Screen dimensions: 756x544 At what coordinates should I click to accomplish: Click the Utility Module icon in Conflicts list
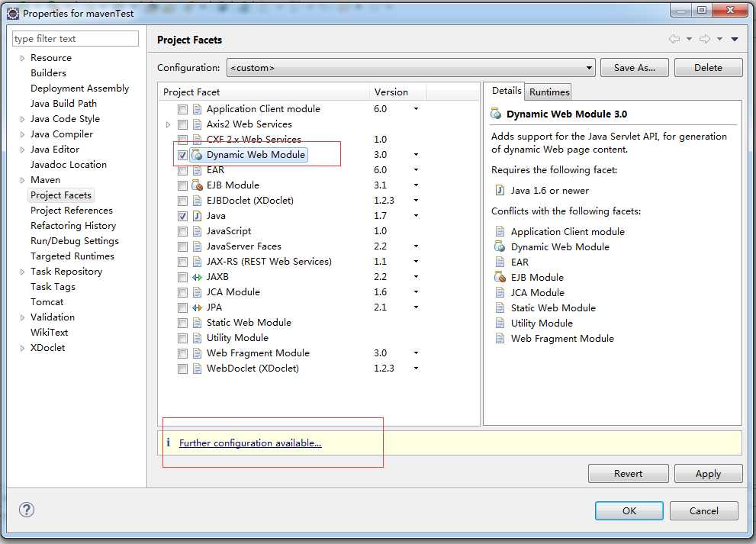(x=500, y=324)
